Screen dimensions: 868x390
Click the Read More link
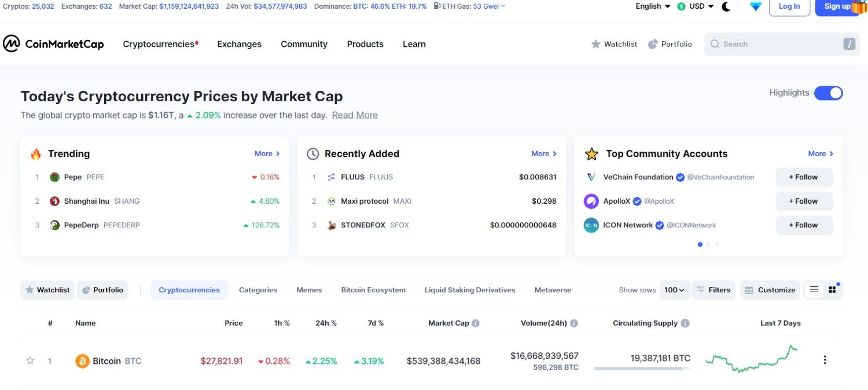click(355, 115)
